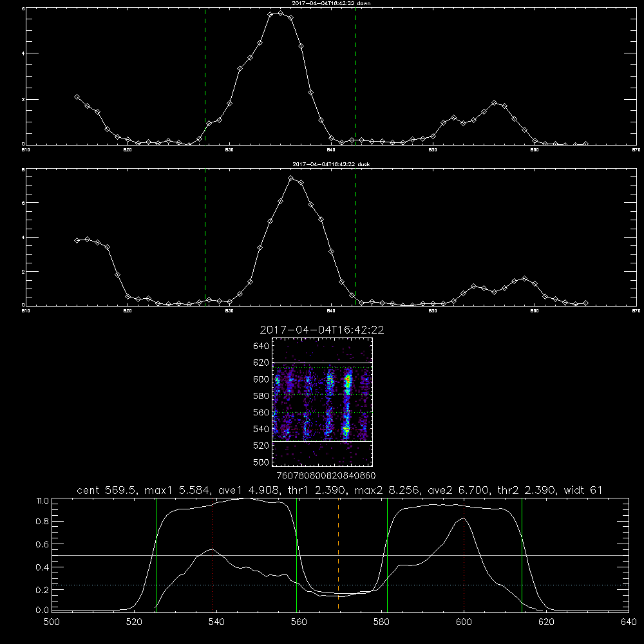The image size is (644, 644).
Task: Click the '580' label on bottom plot x-axis
Action: [381, 622]
